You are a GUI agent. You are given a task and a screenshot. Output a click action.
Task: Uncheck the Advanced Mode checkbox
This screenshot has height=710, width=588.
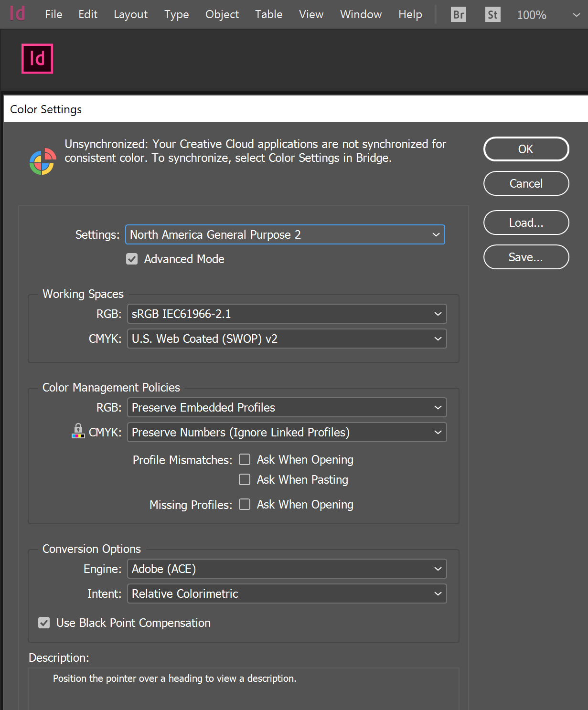click(132, 259)
